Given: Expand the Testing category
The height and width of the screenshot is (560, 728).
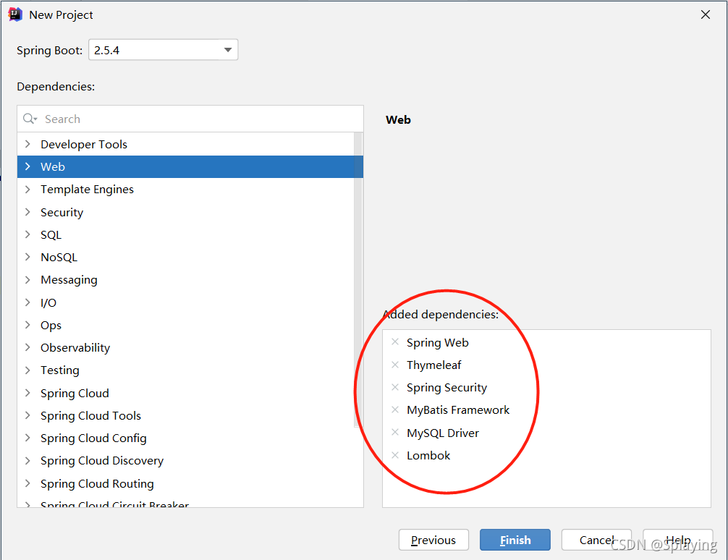Looking at the screenshot, I should (x=27, y=370).
